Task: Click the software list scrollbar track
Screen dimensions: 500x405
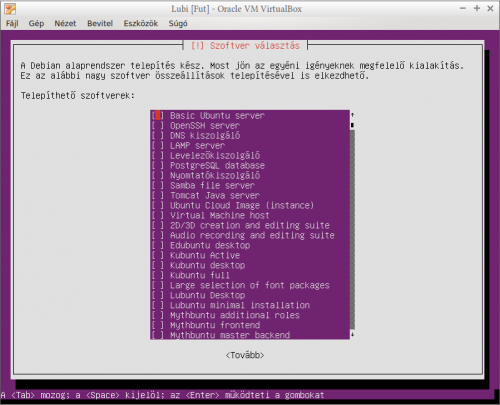Action: [352, 229]
